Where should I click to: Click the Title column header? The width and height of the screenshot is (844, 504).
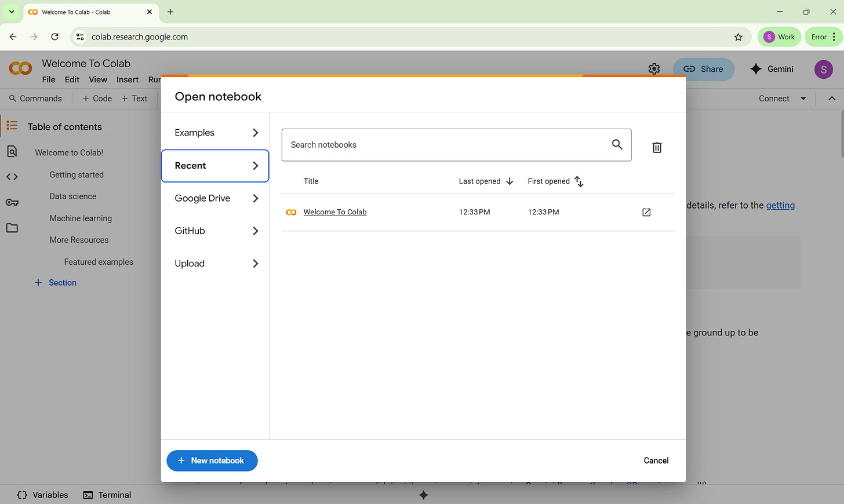(311, 181)
